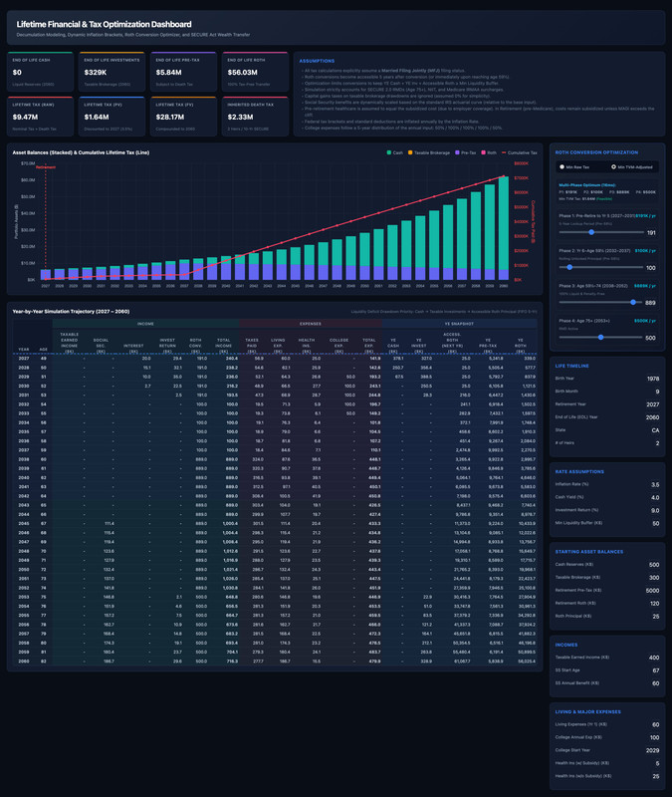This screenshot has height=797, width=672.
Task: Click the Phase 2 conversion slider handle
Action: coord(569,267)
